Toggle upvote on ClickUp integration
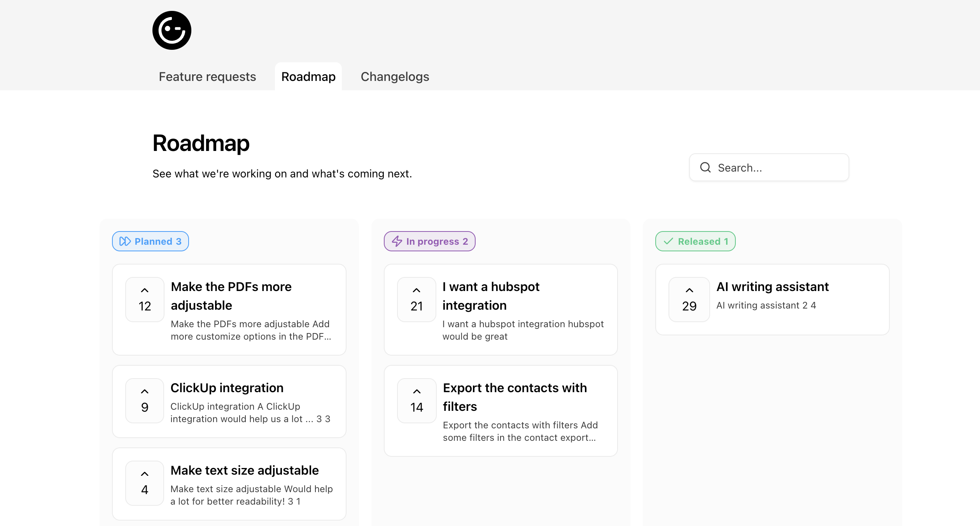980x526 pixels. click(145, 401)
